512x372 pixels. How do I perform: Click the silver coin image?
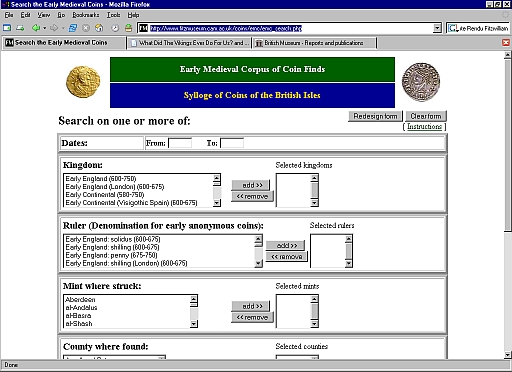click(421, 82)
